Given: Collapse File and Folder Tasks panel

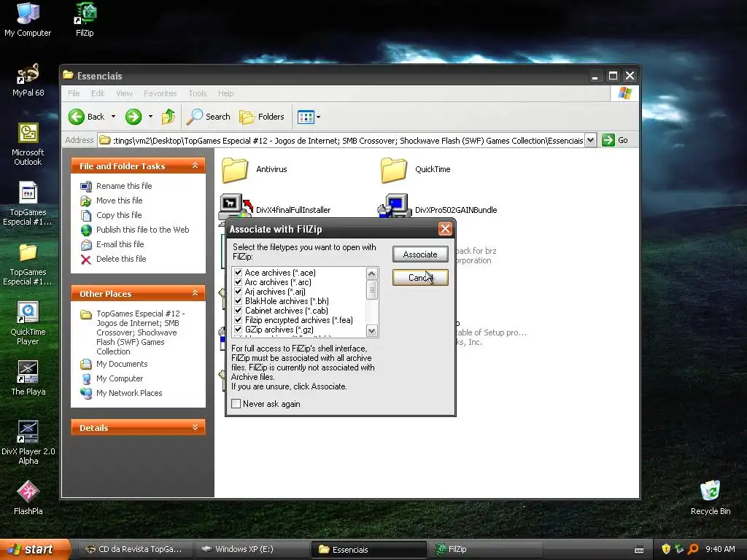Looking at the screenshot, I should pyautogui.click(x=195, y=166).
